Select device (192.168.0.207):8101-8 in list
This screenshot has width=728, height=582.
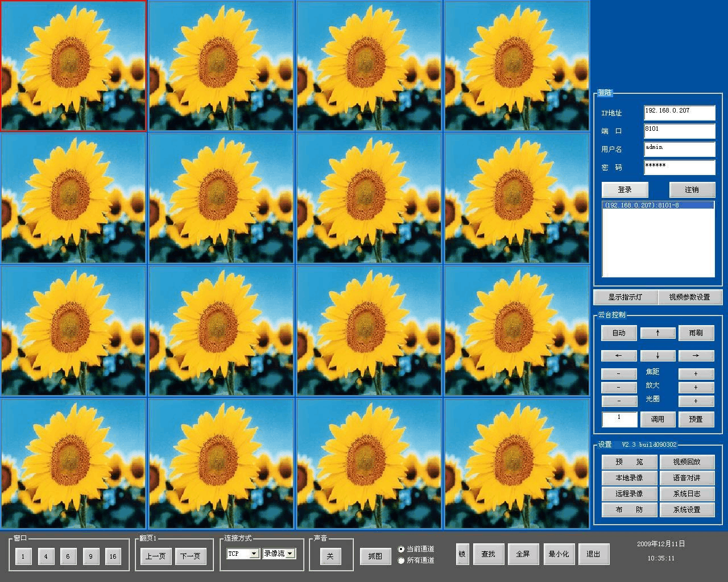(x=657, y=205)
